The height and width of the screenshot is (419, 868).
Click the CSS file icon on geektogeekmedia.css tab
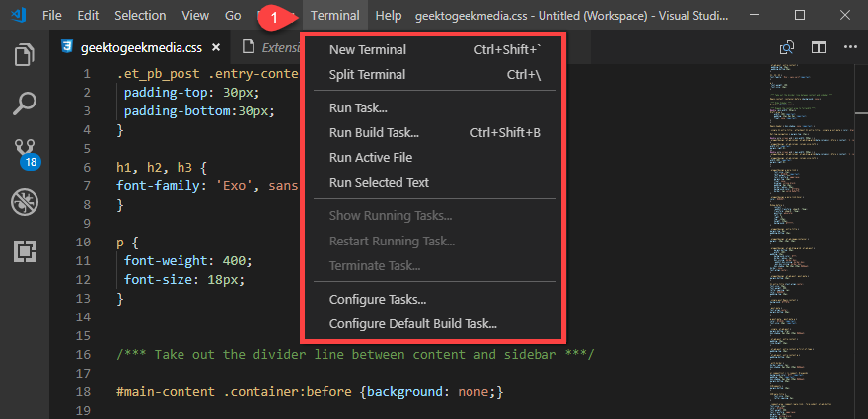[x=67, y=47]
